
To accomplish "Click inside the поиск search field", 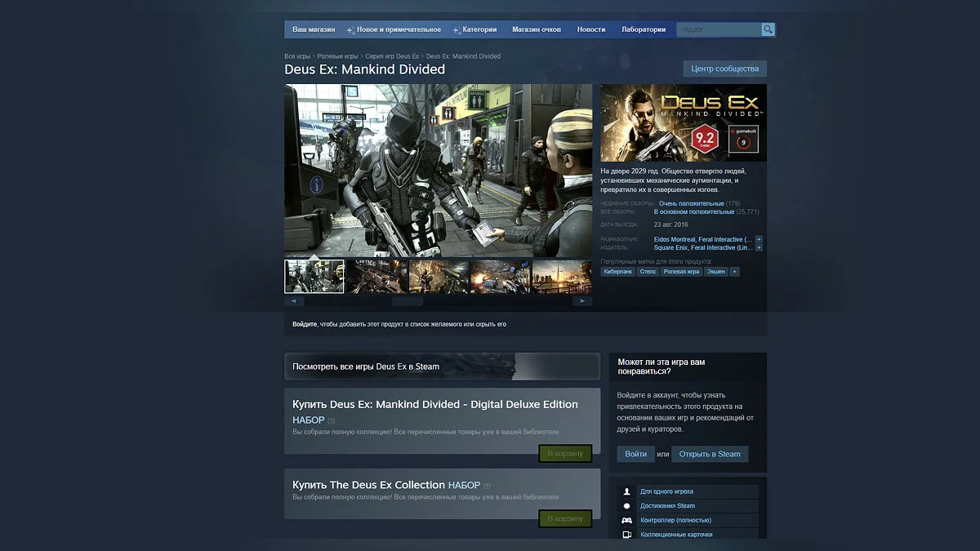I will [719, 29].
